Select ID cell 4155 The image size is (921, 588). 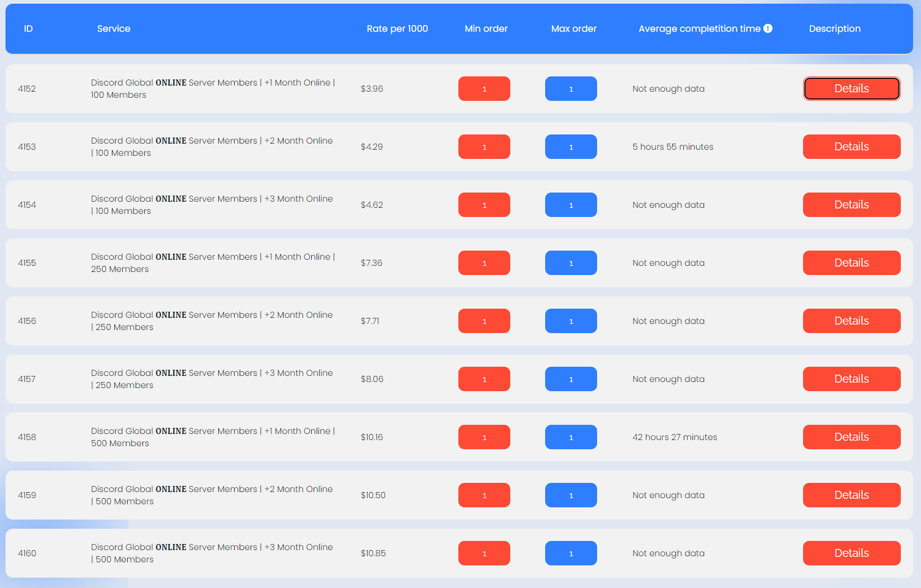click(27, 263)
